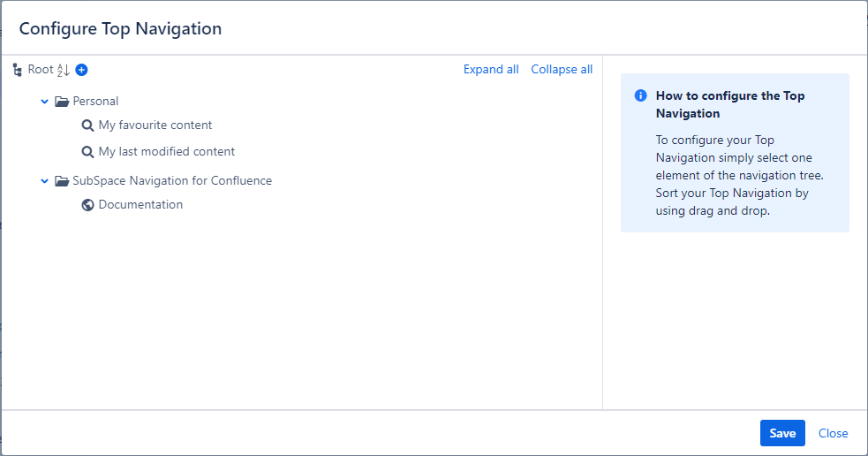The image size is (868, 456).
Task: Collapse all navigation tree nodes
Action: pos(562,70)
